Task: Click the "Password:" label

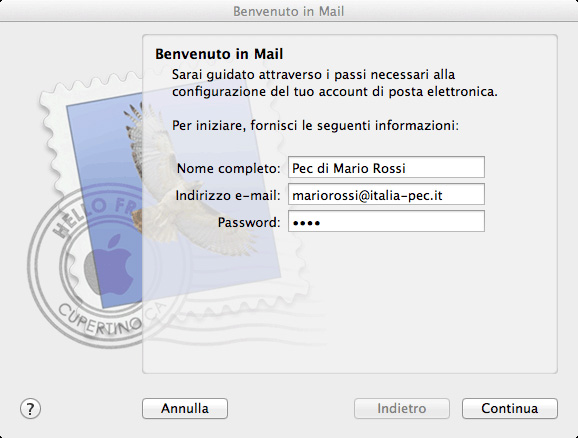Action: [249, 222]
